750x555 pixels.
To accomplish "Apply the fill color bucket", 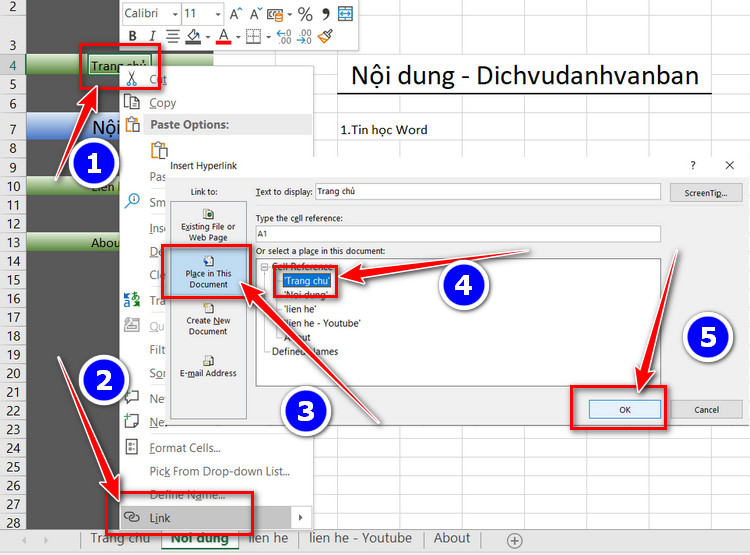I will [193, 36].
